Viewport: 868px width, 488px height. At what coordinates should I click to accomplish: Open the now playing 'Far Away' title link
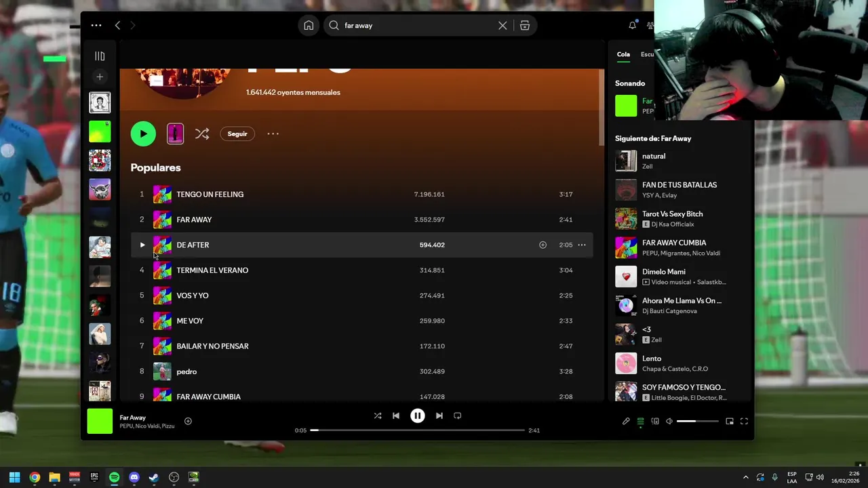pyautogui.click(x=133, y=418)
